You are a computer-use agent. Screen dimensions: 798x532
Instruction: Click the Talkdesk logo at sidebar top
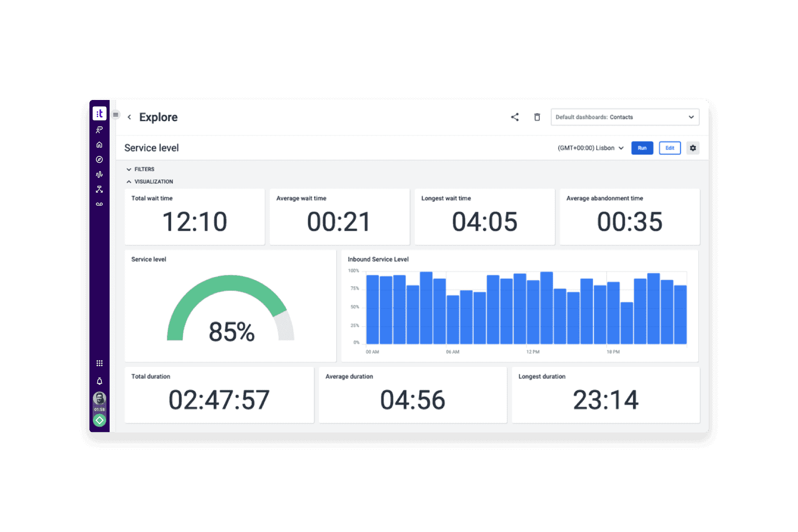click(x=99, y=113)
